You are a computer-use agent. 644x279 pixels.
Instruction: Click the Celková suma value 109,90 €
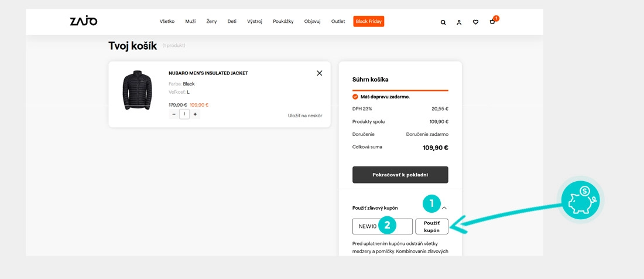[x=436, y=148]
